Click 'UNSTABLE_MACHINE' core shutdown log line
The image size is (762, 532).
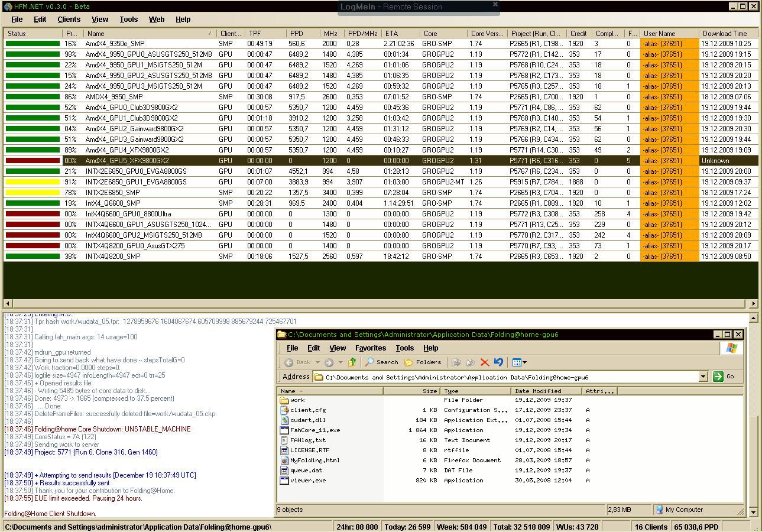(98, 429)
